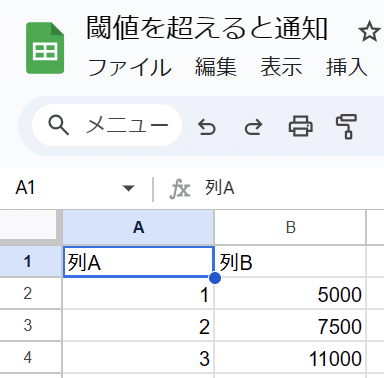The image size is (384, 378).
Task: Select cell containing 11000
Action: pyautogui.click(x=290, y=358)
